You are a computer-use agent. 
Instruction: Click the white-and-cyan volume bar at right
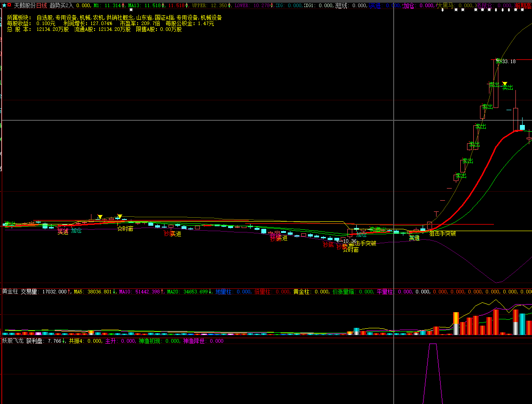pyautogui.click(x=523, y=324)
